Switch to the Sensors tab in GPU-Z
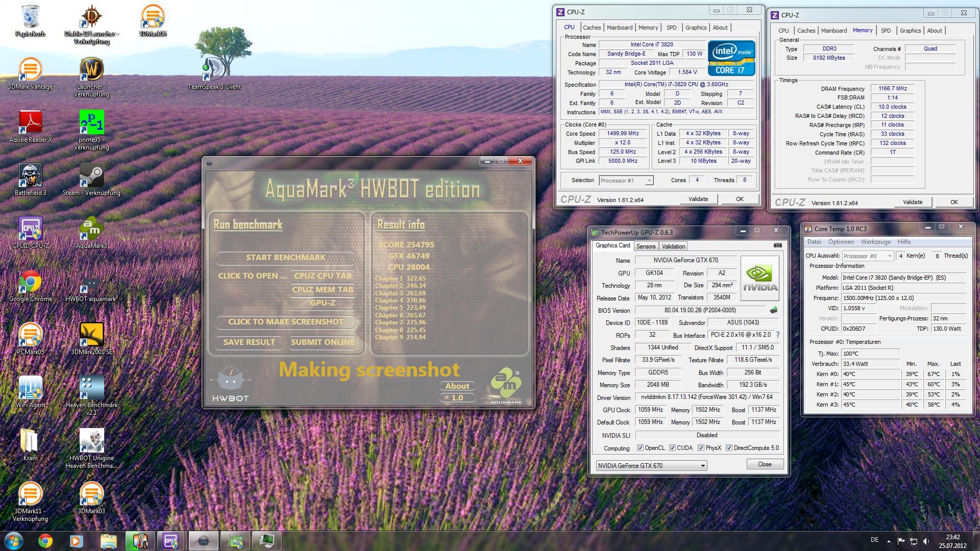 pos(646,246)
